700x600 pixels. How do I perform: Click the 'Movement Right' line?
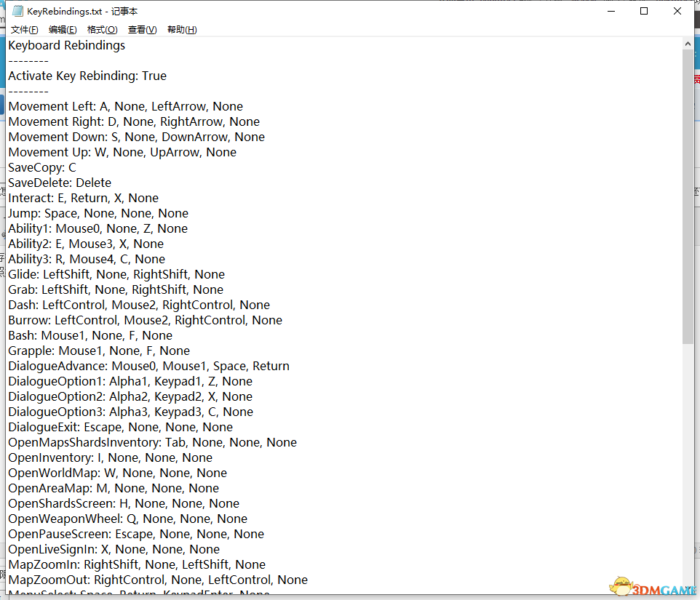(134, 121)
